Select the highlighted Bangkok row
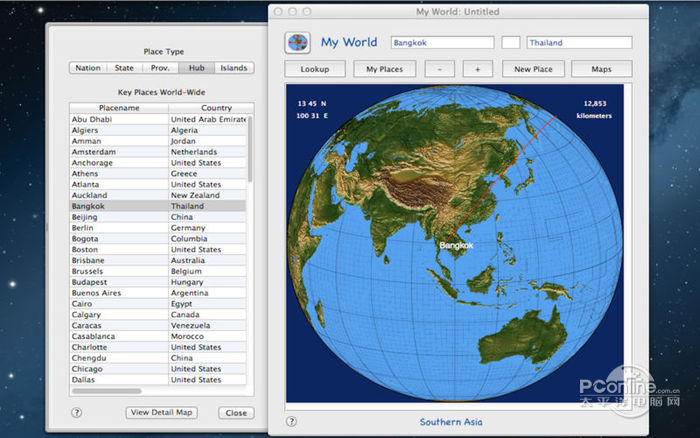The image size is (700, 438). tap(158, 206)
